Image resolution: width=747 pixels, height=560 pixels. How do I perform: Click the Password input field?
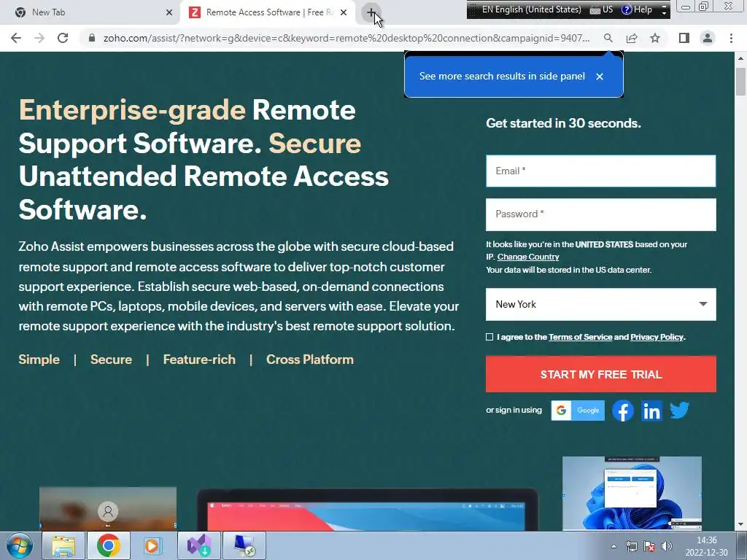pyautogui.click(x=601, y=214)
